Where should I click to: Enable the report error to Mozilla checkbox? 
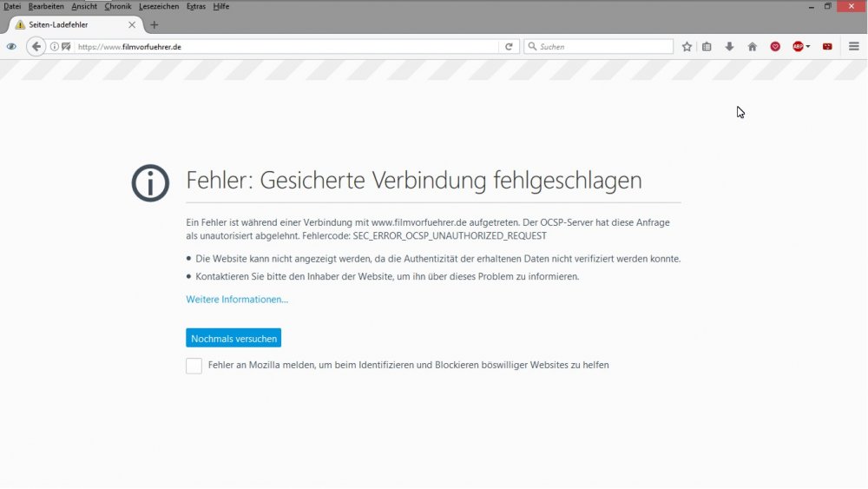click(194, 366)
